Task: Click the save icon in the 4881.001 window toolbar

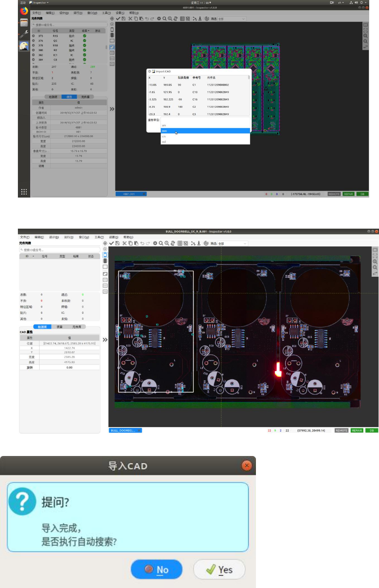Action: (x=123, y=19)
